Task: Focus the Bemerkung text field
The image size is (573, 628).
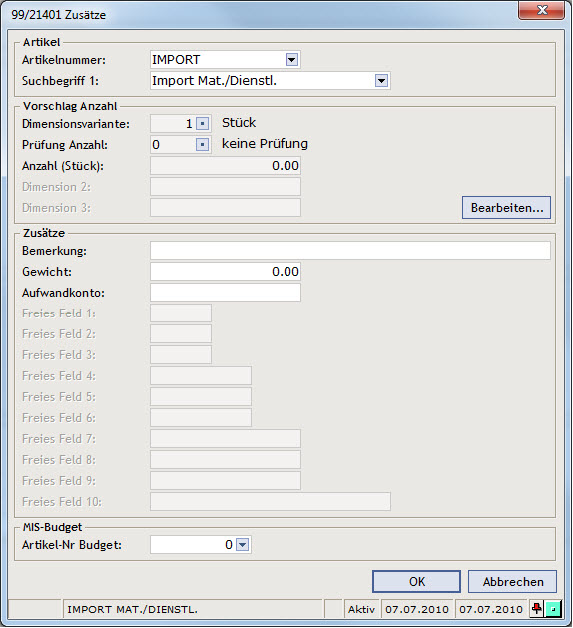Action: pyautogui.click(x=350, y=251)
